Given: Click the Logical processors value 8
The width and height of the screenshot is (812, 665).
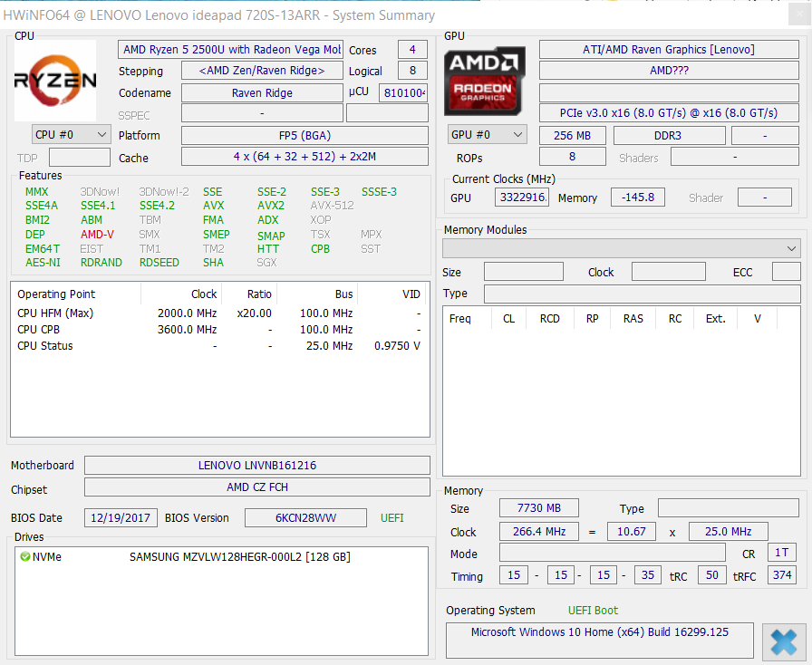Looking at the screenshot, I should point(412,71).
